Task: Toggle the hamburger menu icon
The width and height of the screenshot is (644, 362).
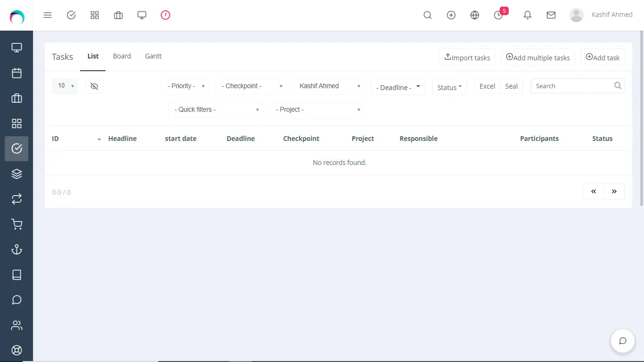Action: tap(48, 15)
